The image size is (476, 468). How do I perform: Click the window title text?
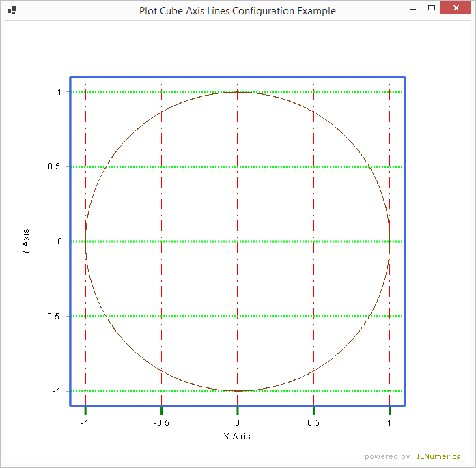click(x=237, y=11)
